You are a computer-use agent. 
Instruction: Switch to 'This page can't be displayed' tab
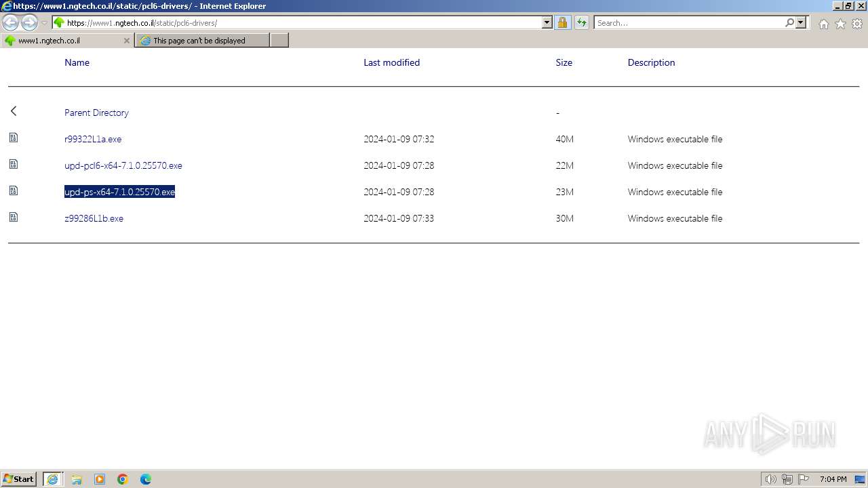pyautogui.click(x=202, y=41)
